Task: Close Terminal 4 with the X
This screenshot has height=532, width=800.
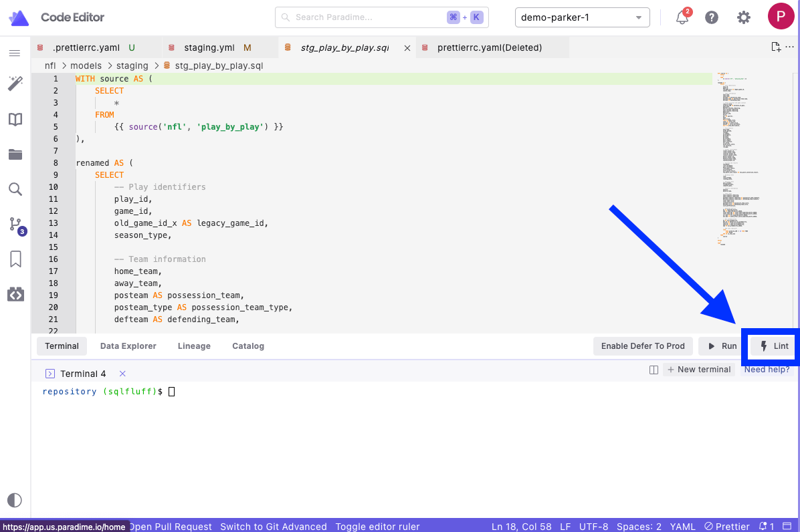Action: click(x=122, y=374)
